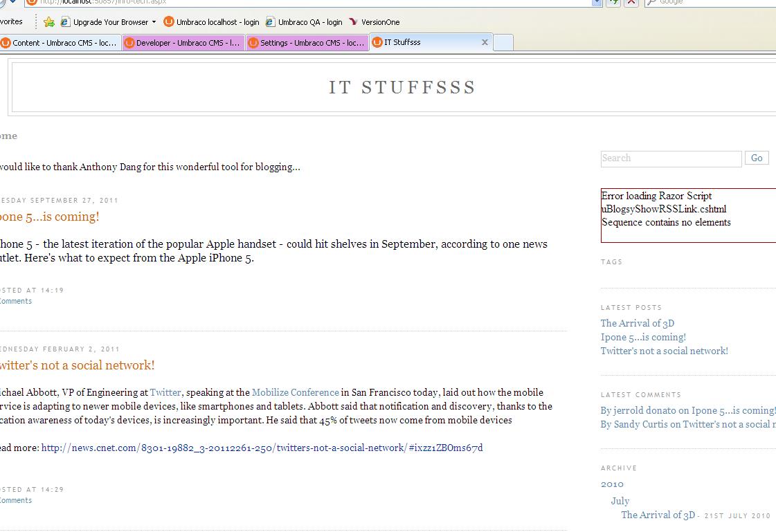The image size is (776, 532).
Task: Open comments link below the 14:19 post
Action: 16,301
